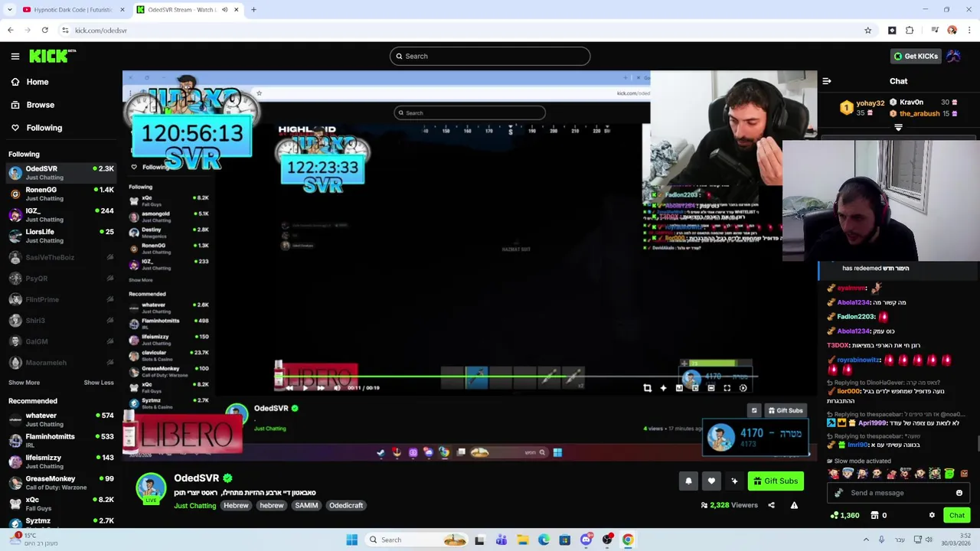Open the tab search dropdown

point(10,10)
